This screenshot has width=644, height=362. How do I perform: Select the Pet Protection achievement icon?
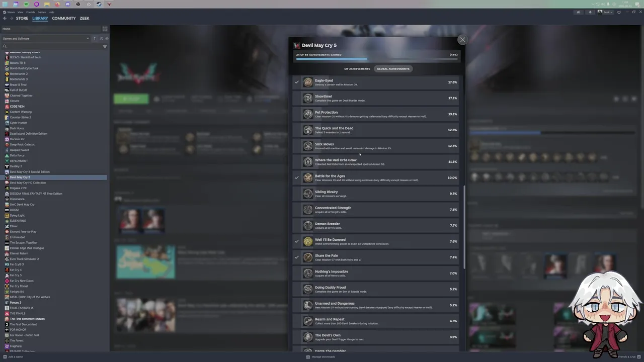click(308, 114)
